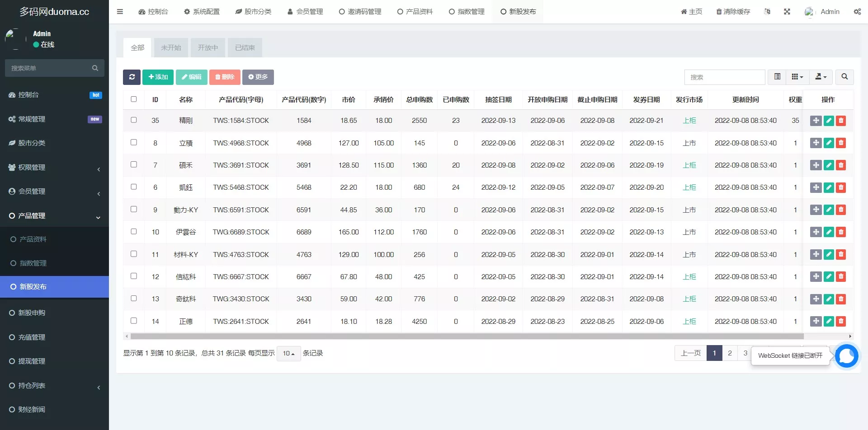The height and width of the screenshot is (430, 868).
Task: Delete the 精剛 row with trash icon
Action: (x=841, y=121)
